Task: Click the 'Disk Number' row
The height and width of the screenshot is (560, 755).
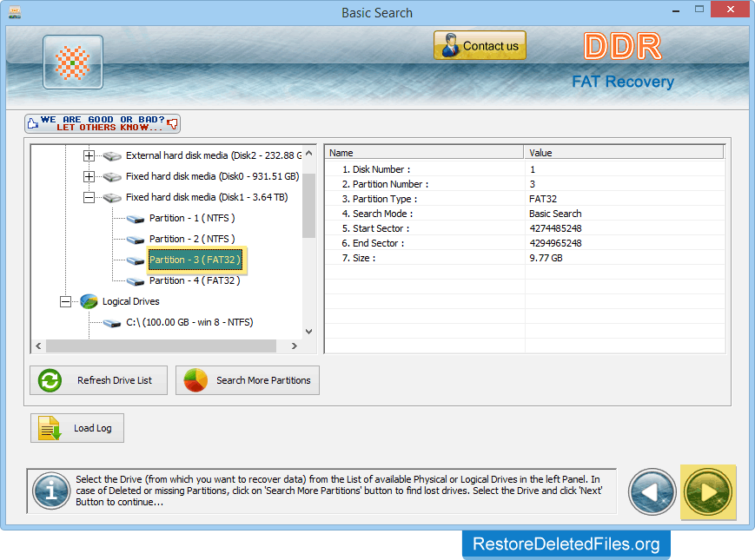Action: [525, 169]
